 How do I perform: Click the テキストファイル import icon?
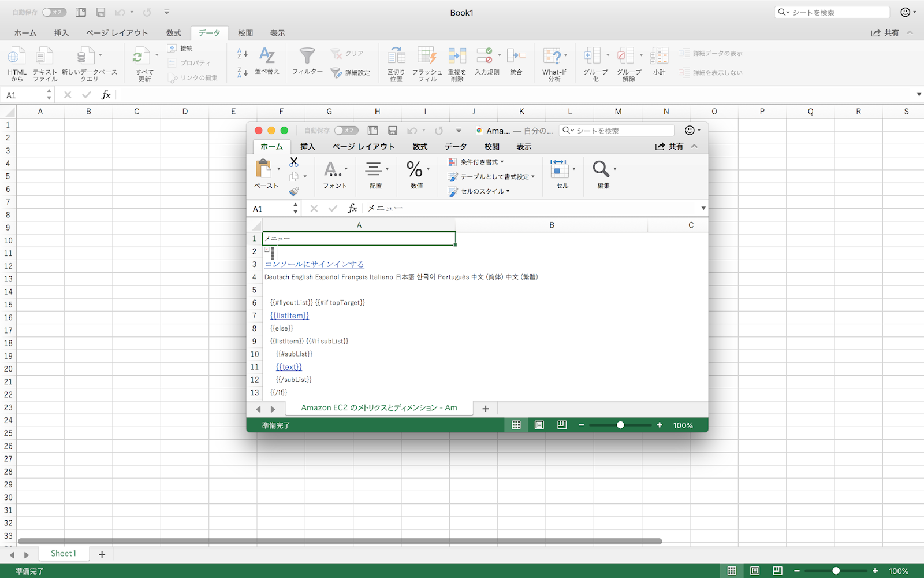point(44,57)
